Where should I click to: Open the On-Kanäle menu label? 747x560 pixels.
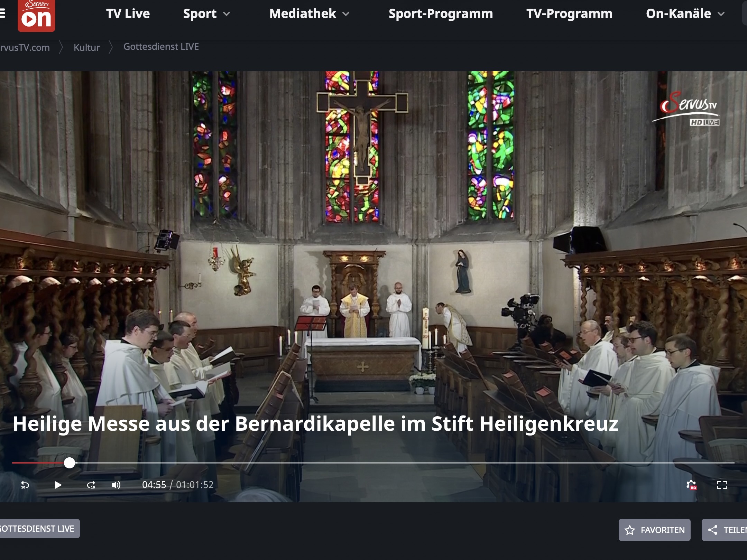pyautogui.click(x=678, y=14)
